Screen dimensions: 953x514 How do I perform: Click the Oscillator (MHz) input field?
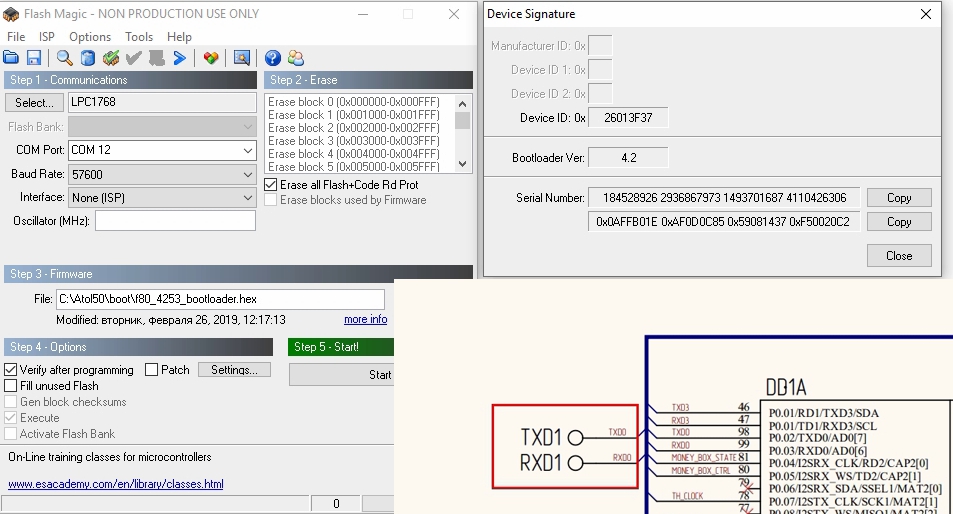(175, 221)
